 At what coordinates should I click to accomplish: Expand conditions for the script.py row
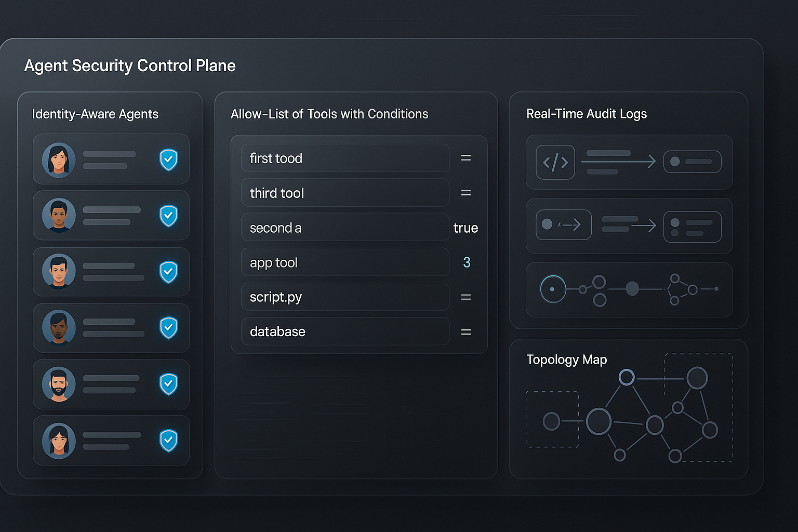click(x=465, y=297)
